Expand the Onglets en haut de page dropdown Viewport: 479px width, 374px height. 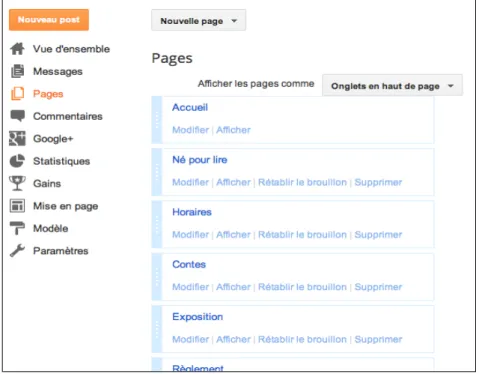(392, 86)
